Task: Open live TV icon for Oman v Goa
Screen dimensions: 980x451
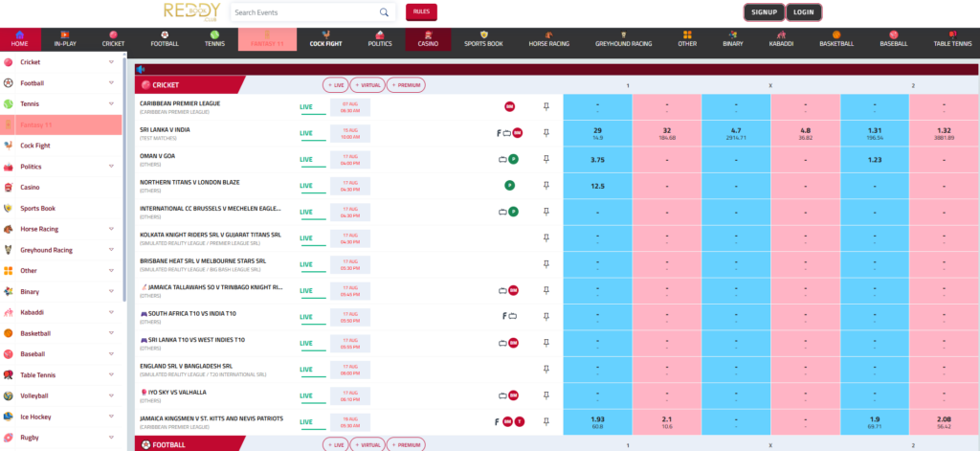Action: pos(501,160)
